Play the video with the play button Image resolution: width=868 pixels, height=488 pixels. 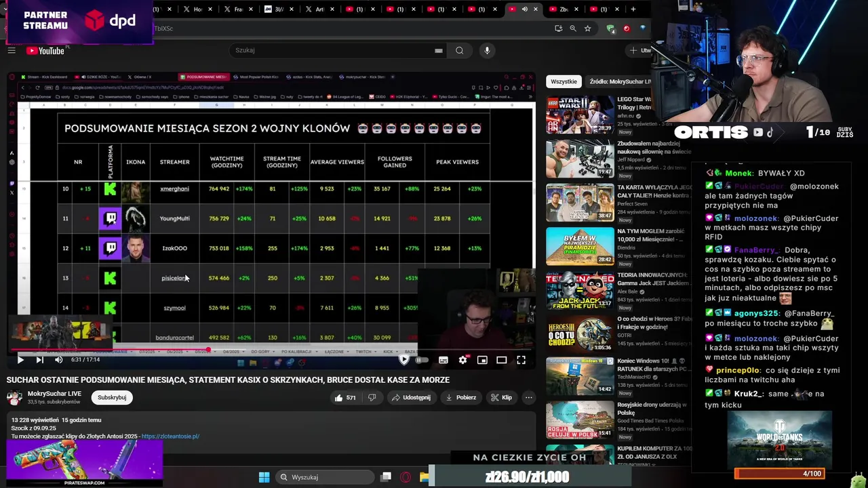tap(20, 360)
